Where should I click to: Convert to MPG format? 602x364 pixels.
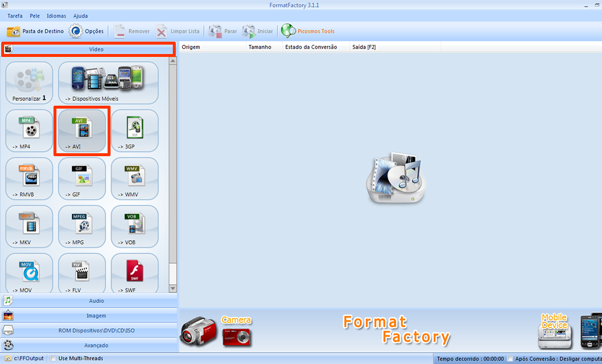pyautogui.click(x=82, y=227)
